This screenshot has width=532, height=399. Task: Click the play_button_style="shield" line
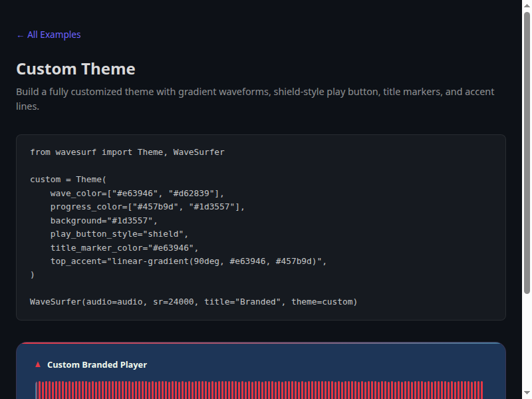click(119, 234)
